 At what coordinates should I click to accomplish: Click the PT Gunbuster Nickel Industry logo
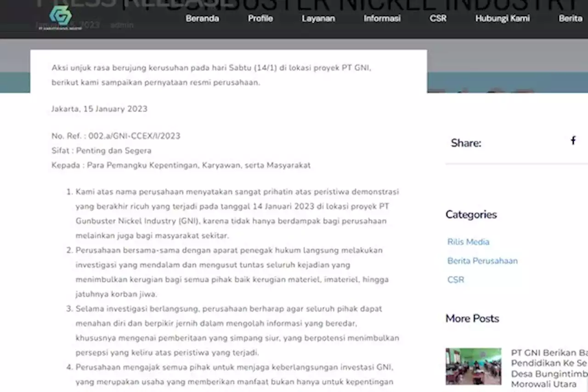coord(60,17)
